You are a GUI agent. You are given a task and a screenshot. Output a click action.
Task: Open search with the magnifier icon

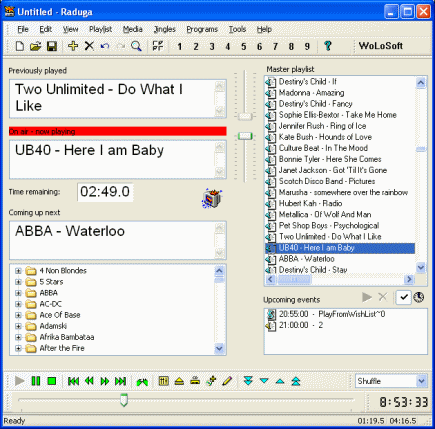point(136,46)
